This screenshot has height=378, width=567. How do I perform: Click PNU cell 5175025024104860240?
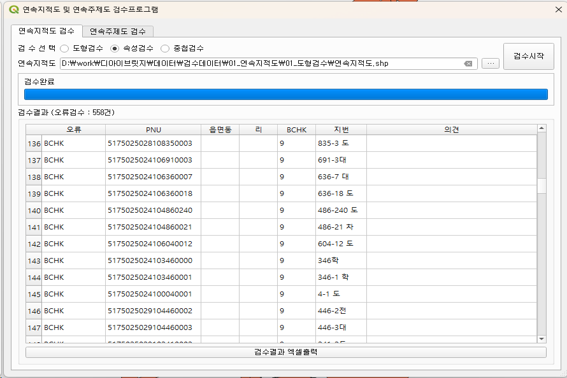pos(153,211)
